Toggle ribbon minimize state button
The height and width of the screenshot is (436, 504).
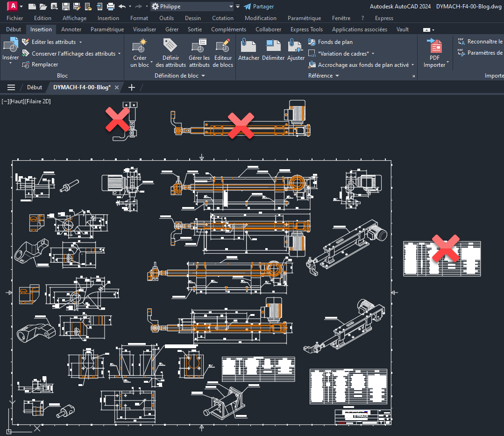click(428, 29)
